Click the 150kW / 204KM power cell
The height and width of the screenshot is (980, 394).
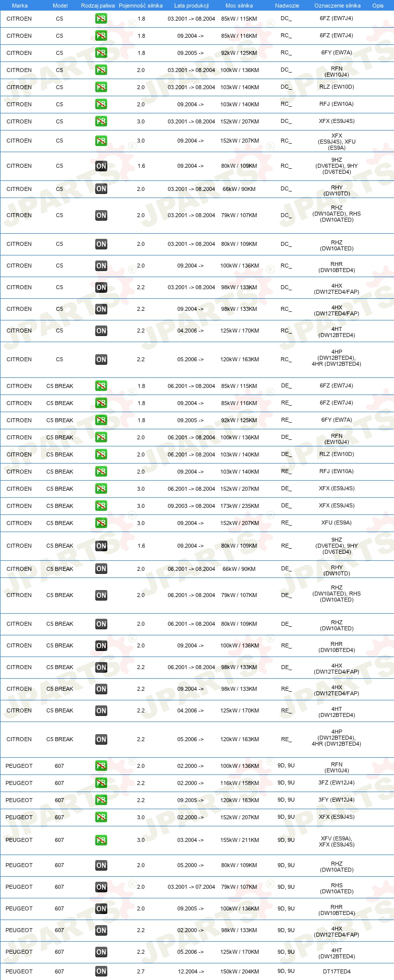(239, 971)
